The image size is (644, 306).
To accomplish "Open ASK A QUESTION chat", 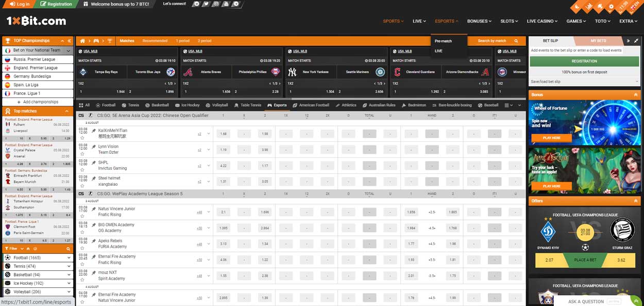I will (586, 301).
